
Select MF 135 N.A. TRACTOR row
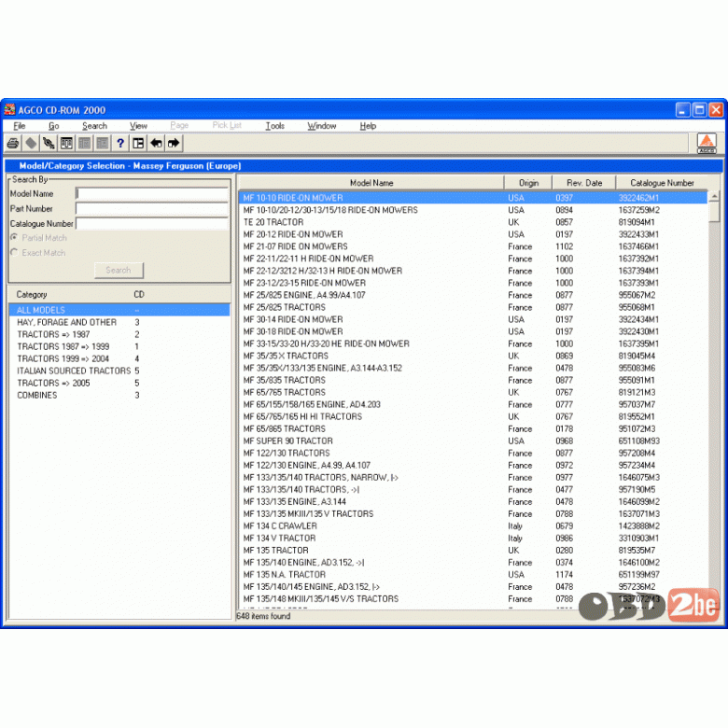[x=472, y=574]
